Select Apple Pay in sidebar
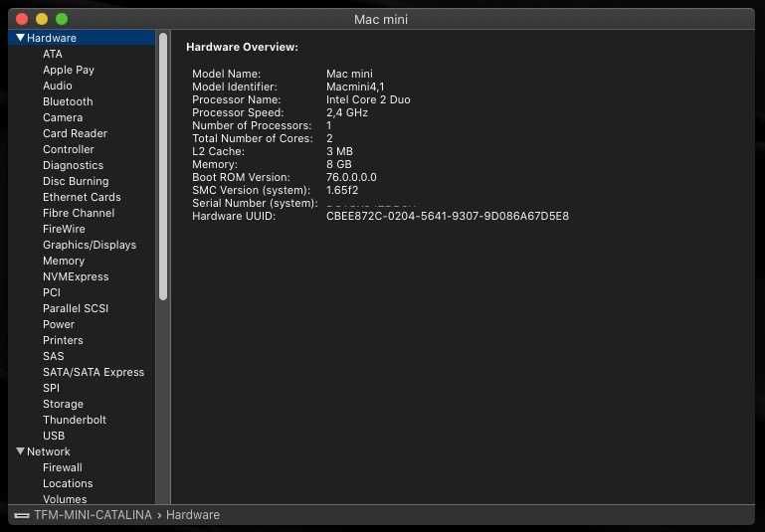Screen dimensions: 765x532 tap(69, 70)
